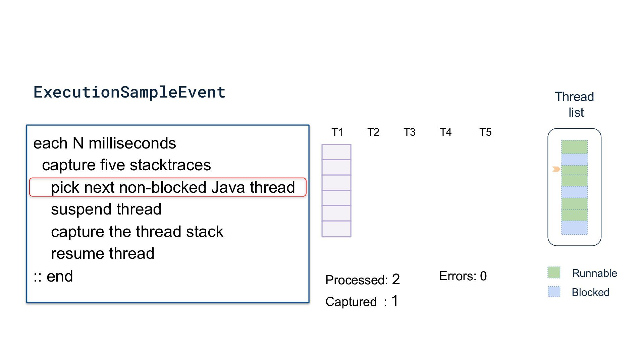Click the green Runnable legend swatch

pos(554,273)
